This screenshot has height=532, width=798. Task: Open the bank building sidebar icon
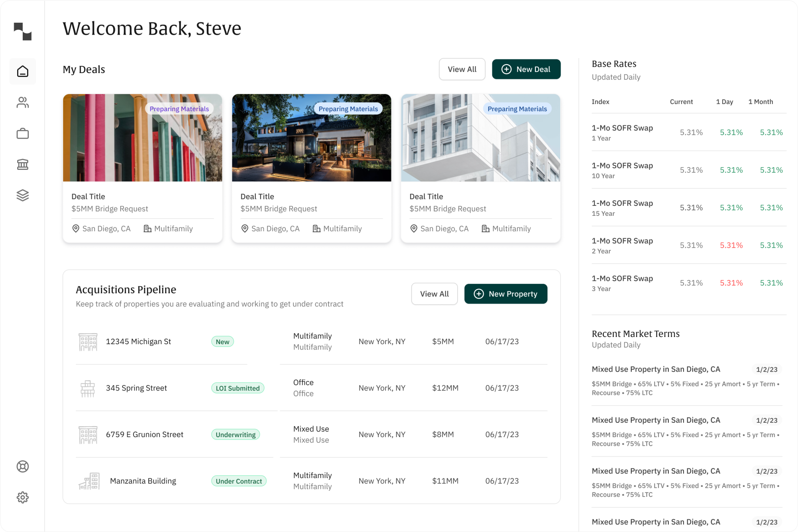coord(23,164)
